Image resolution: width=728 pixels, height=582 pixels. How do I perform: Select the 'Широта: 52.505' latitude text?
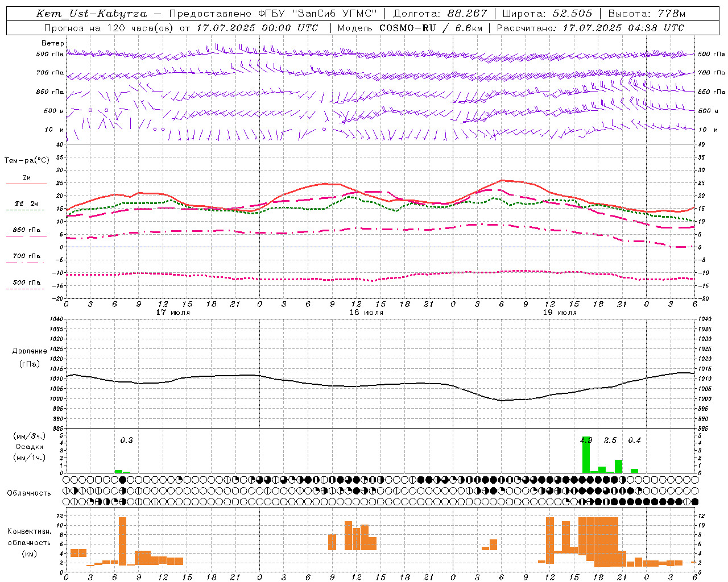(x=547, y=14)
